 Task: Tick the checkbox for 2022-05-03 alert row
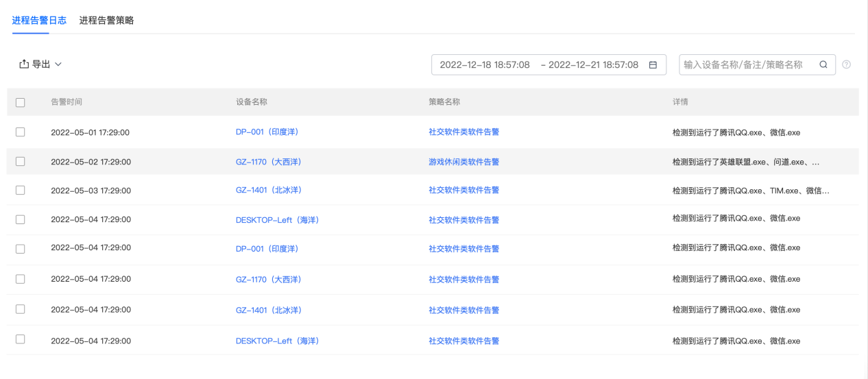20,190
